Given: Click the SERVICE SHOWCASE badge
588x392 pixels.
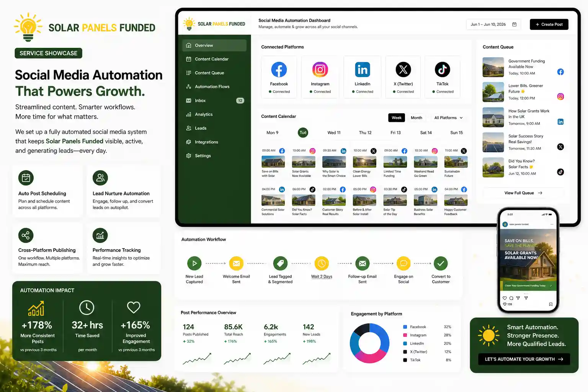Looking at the screenshot, I should tap(49, 53).
